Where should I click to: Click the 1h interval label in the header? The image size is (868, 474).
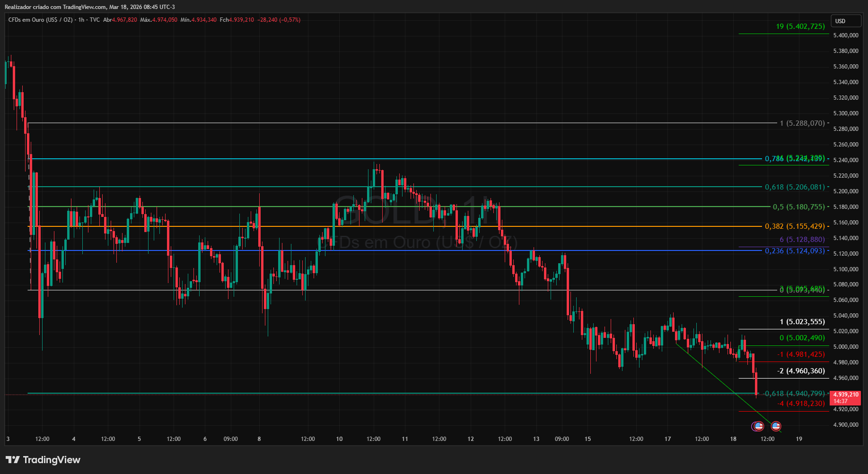tap(81, 20)
